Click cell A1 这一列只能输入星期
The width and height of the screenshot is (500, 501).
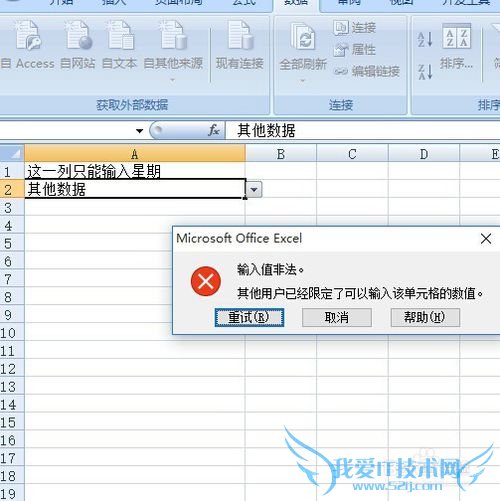click(x=135, y=171)
